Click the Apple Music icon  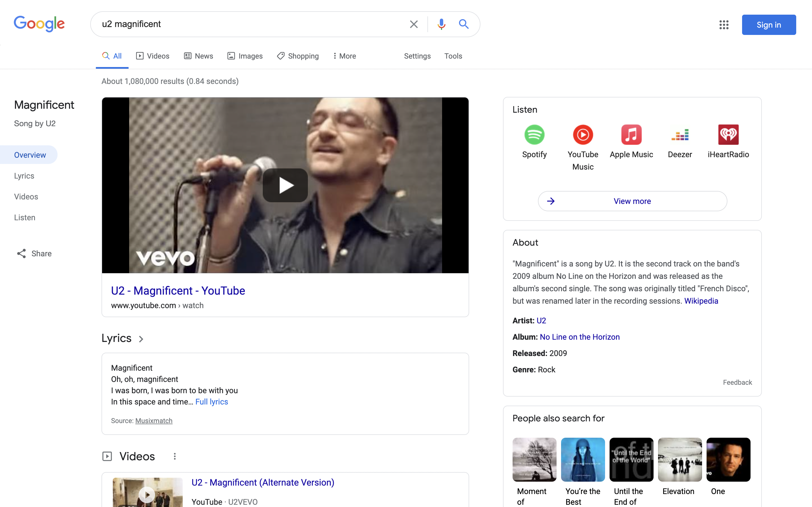point(631,135)
